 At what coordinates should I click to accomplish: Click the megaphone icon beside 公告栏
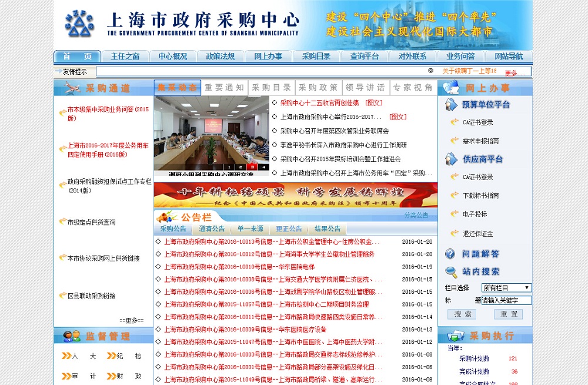coord(167,217)
